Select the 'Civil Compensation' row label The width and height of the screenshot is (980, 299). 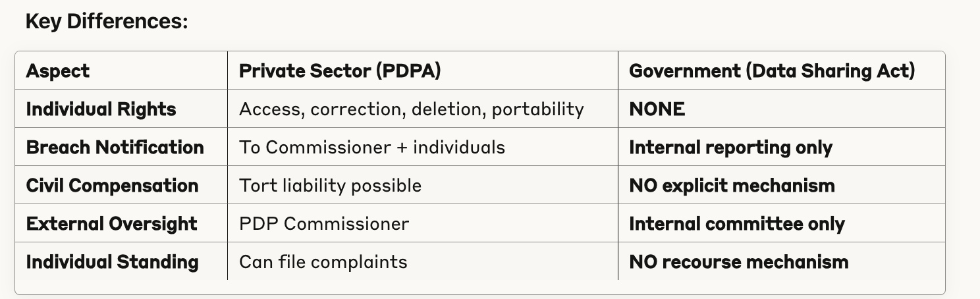click(112, 186)
